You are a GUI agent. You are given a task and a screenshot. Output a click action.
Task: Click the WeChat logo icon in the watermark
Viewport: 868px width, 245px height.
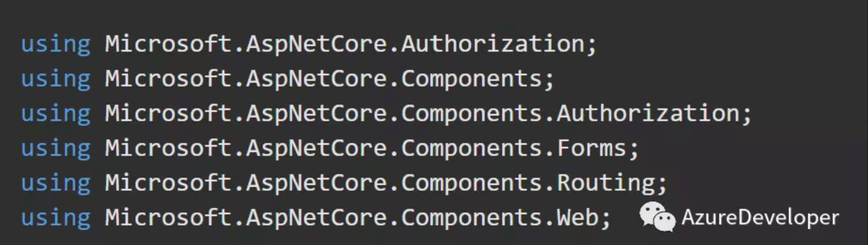657,217
